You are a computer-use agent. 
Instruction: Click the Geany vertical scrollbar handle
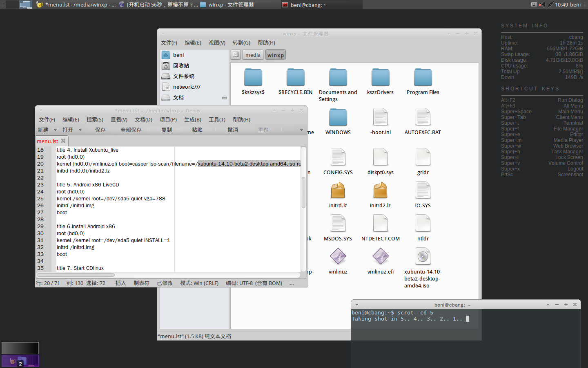point(303,193)
